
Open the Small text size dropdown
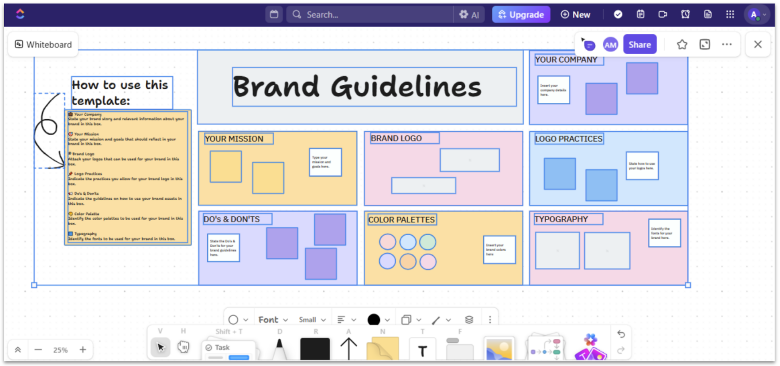(312, 320)
